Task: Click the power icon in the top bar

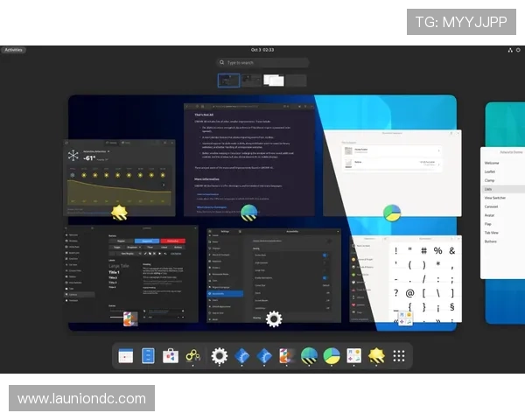Action: click(517, 50)
